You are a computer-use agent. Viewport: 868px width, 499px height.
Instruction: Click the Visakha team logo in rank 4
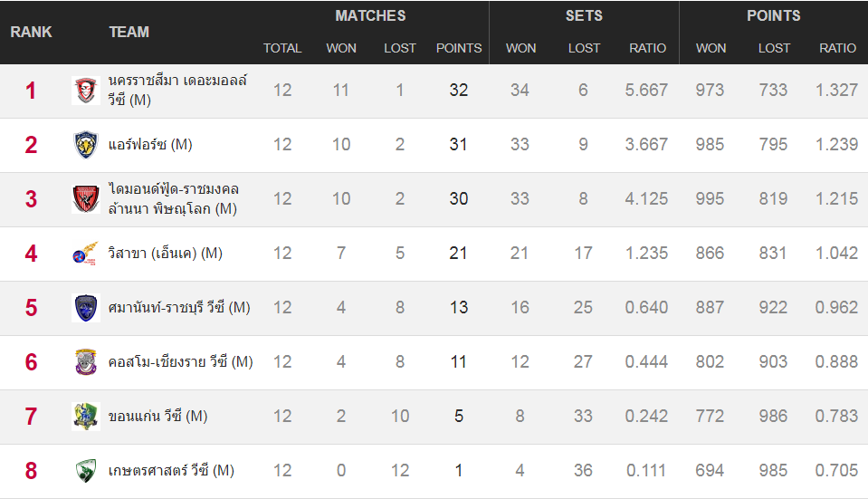[x=86, y=253]
